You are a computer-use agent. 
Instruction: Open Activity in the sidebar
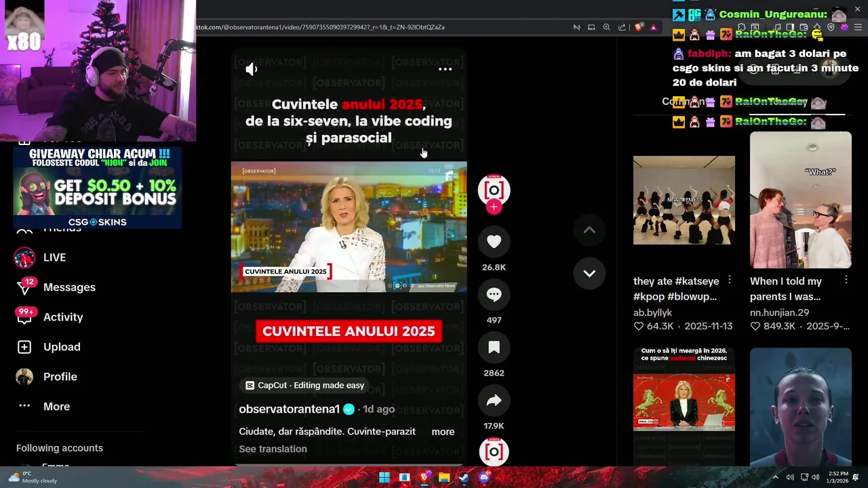(x=63, y=317)
